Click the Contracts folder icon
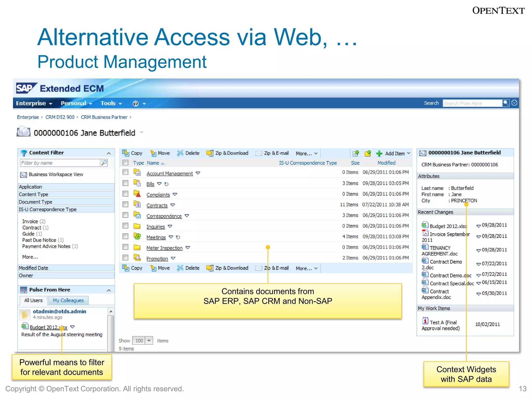Image resolution: width=532 pixels, height=399 pixels. point(137,204)
